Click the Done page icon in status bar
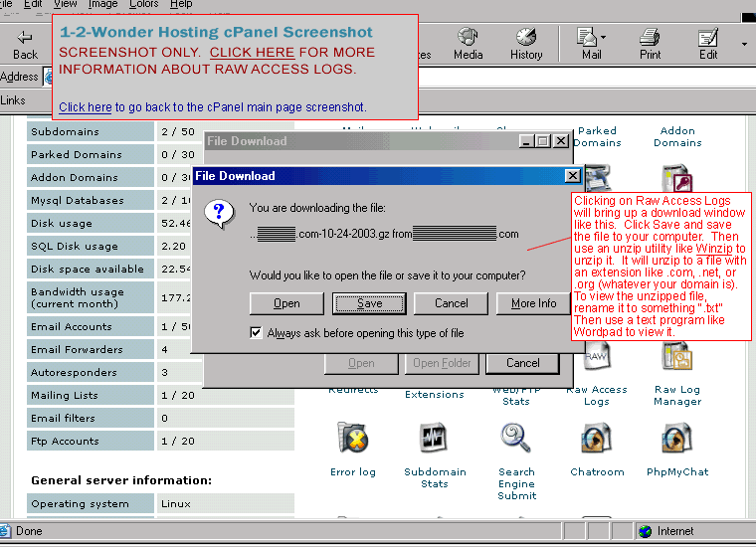The height and width of the screenshot is (547, 756). click(x=4, y=531)
